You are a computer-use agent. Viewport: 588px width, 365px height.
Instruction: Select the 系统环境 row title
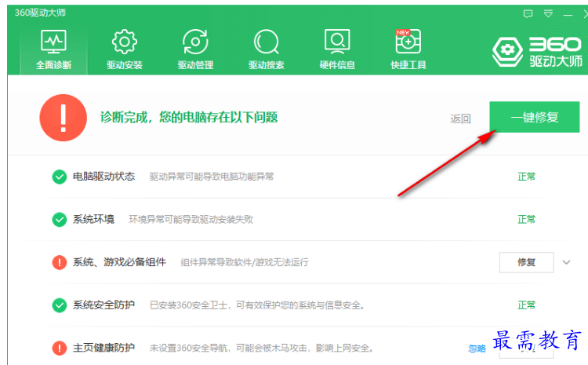pos(93,219)
